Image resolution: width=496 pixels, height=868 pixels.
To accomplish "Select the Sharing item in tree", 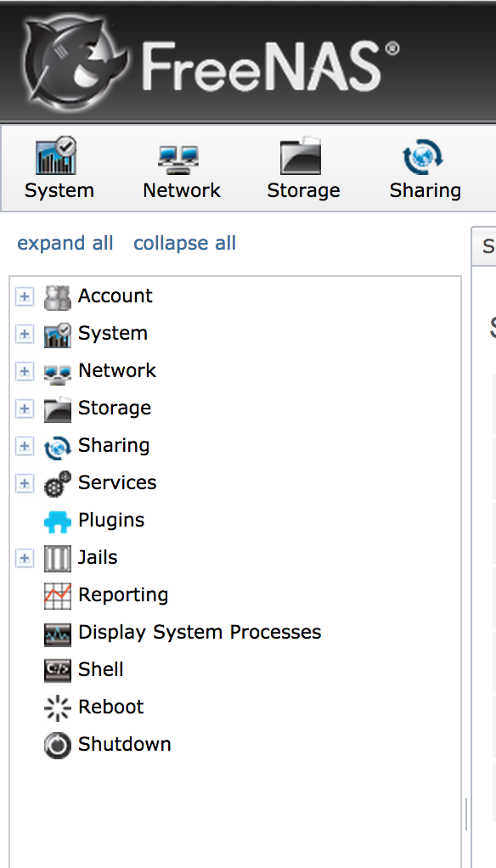I will pos(114,446).
